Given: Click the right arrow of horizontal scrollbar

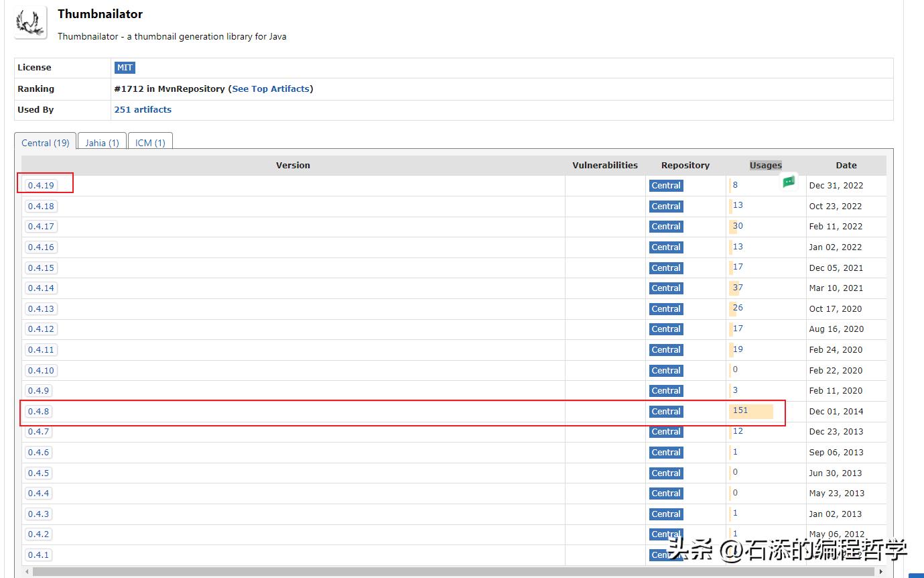Looking at the screenshot, I should pyautogui.click(x=881, y=572).
